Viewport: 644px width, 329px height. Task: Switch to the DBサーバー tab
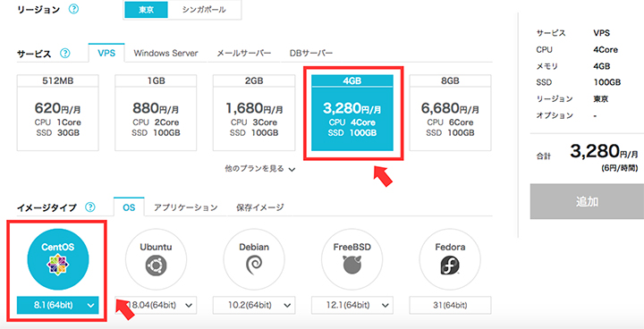pyautogui.click(x=311, y=53)
